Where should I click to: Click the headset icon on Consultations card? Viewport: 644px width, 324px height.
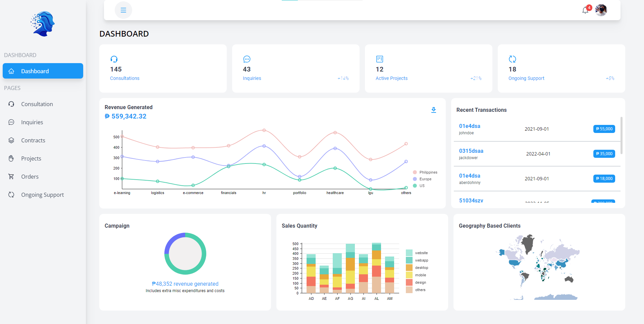pyautogui.click(x=114, y=59)
